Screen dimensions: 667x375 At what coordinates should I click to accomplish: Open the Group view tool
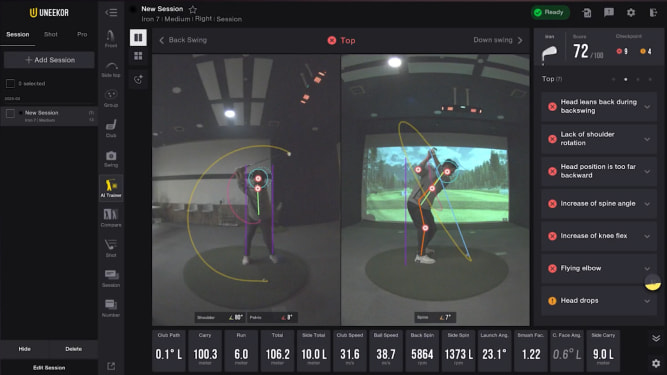click(111, 98)
